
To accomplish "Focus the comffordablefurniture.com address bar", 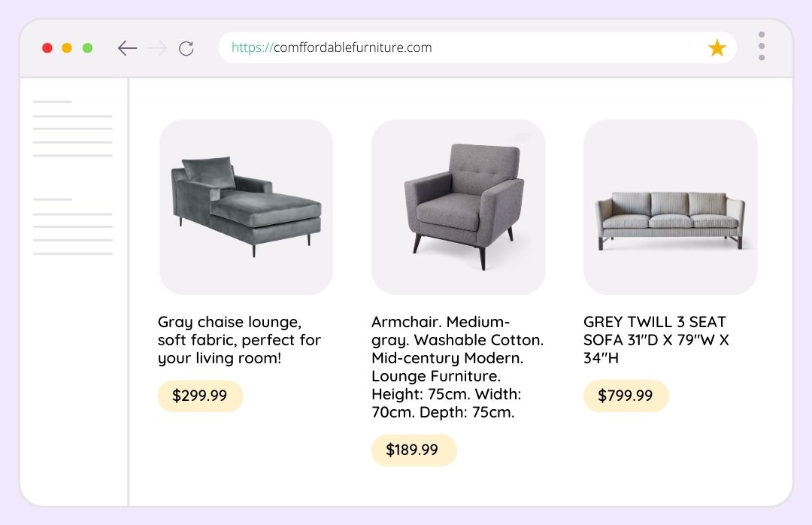I will tap(477, 47).
